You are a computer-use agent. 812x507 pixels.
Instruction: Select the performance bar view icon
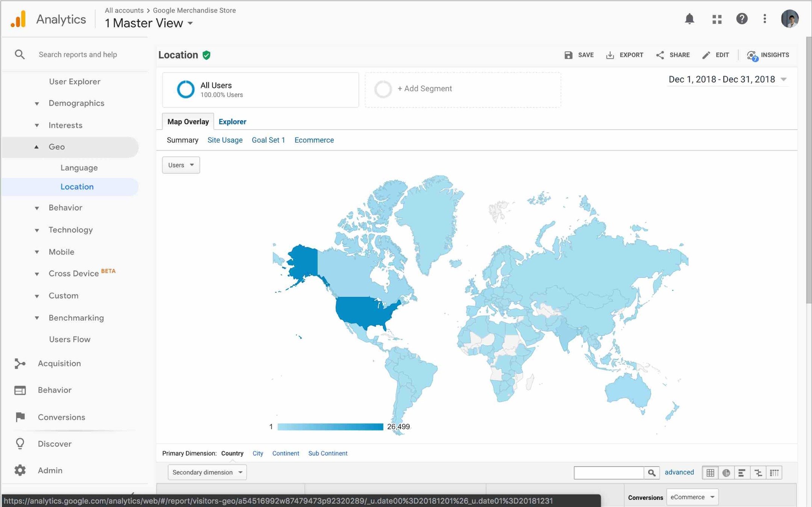tap(742, 473)
